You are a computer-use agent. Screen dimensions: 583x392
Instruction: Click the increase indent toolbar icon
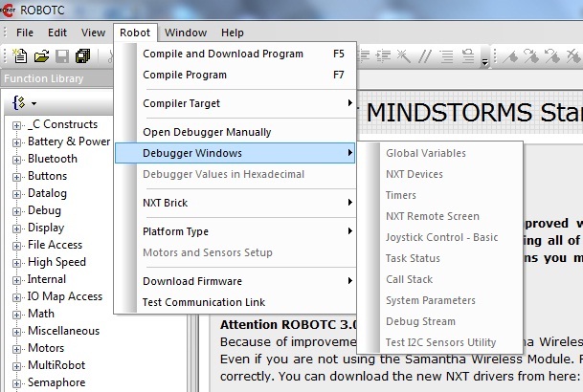[x=383, y=56]
